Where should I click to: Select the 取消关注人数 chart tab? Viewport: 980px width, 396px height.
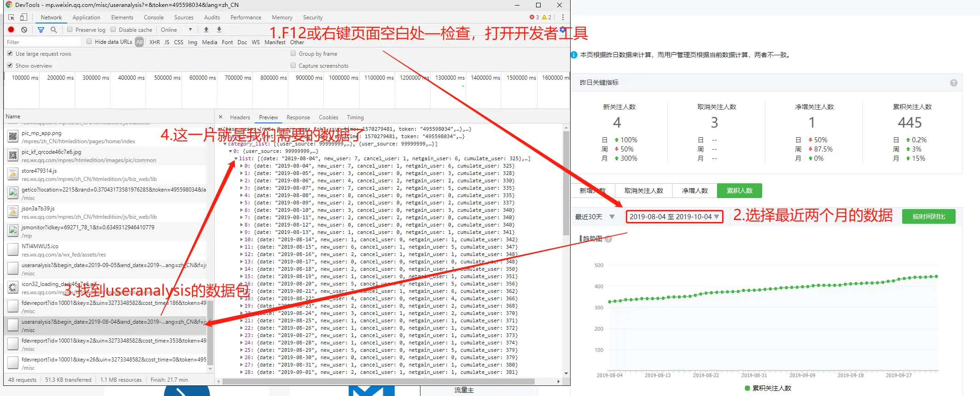(x=643, y=191)
